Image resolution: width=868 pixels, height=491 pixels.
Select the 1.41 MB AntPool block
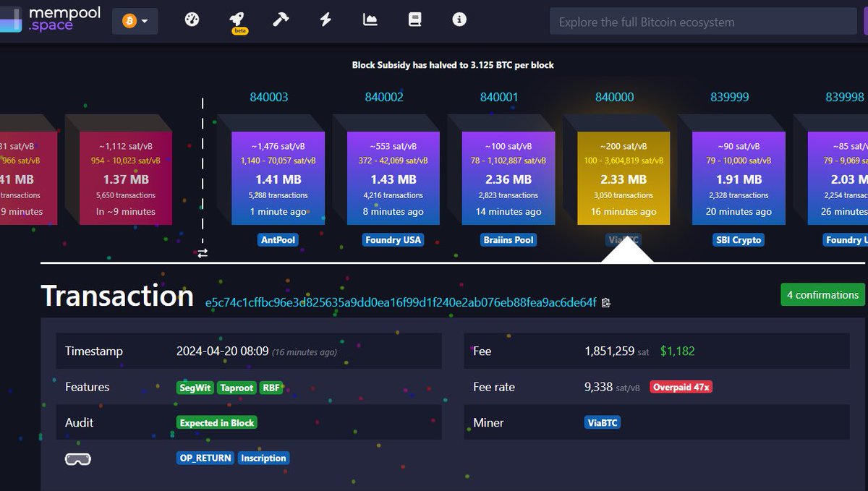[278, 178]
